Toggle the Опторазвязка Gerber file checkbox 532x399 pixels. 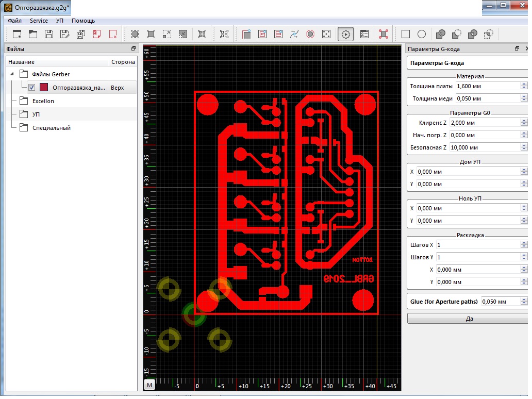[32, 88]
